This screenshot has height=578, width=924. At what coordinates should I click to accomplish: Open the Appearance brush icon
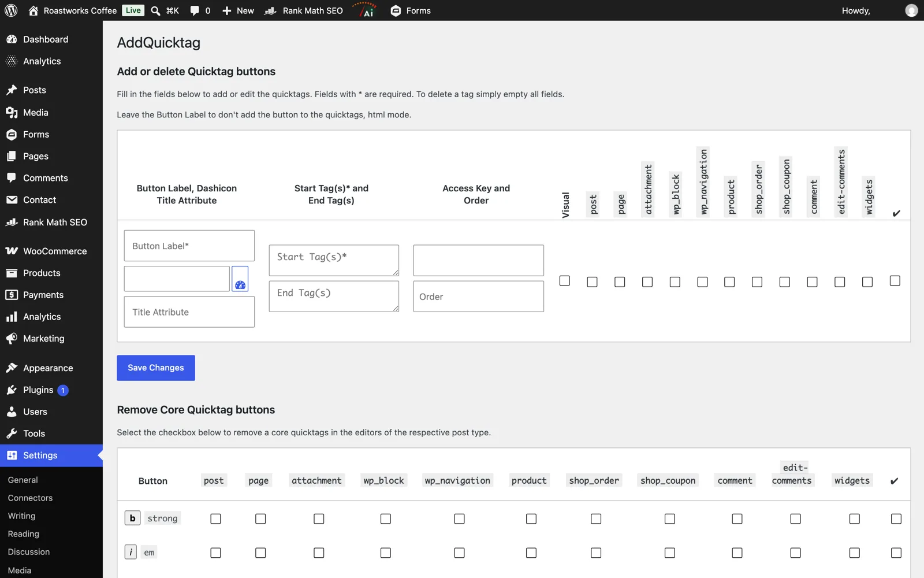click(x=12, y=368)
